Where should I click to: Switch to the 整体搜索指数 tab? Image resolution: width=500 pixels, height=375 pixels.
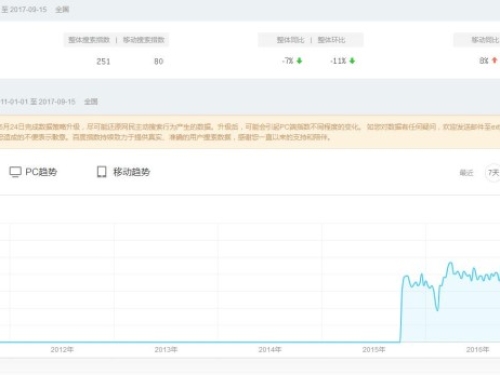89,40
